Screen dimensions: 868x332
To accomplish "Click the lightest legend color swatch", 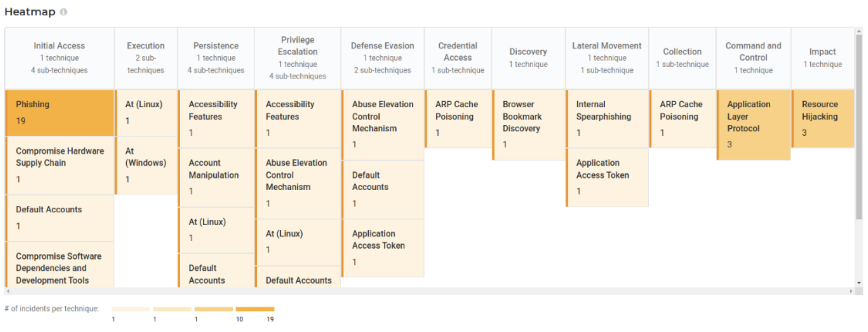I will coord(130,309).
